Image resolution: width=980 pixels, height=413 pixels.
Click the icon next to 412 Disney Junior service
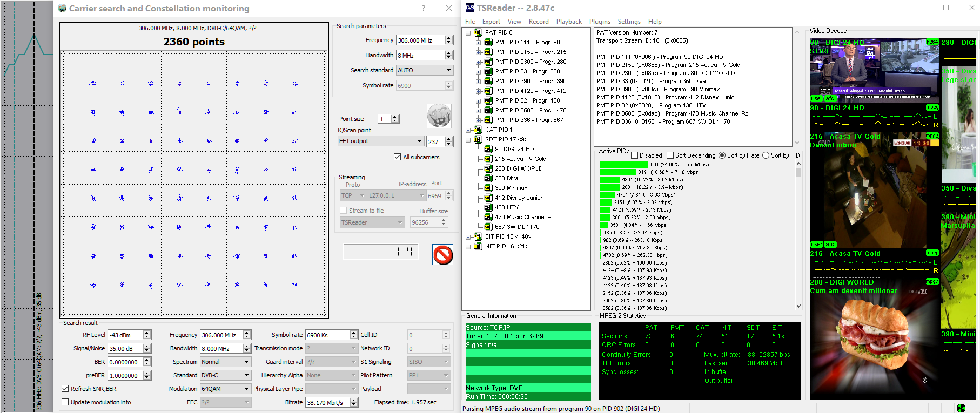coord(488,198)
